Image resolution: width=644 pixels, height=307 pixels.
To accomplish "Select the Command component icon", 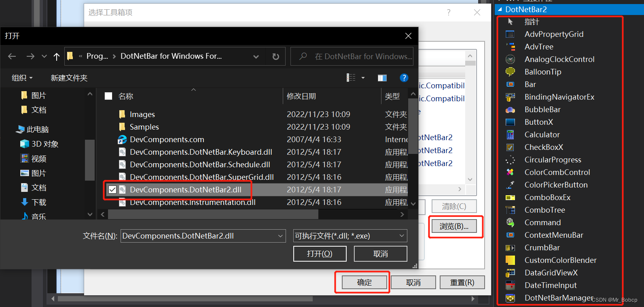I will tap(510, 223).
